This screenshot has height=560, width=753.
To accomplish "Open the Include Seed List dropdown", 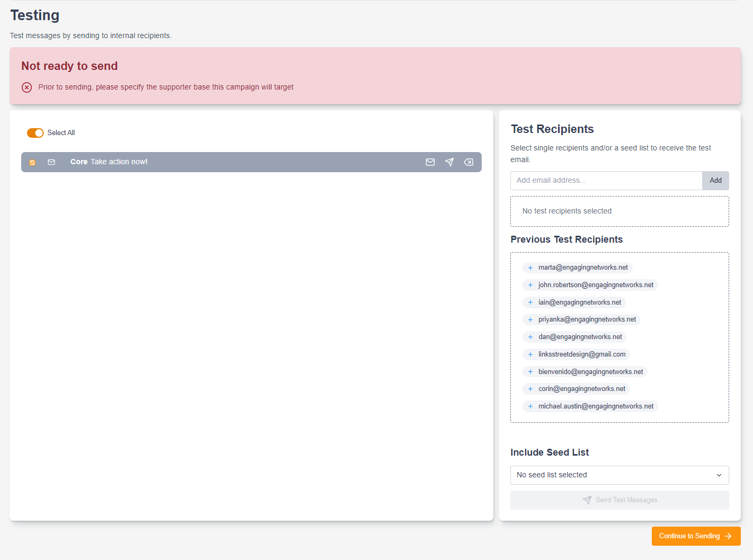I will [x=619, y=475].
